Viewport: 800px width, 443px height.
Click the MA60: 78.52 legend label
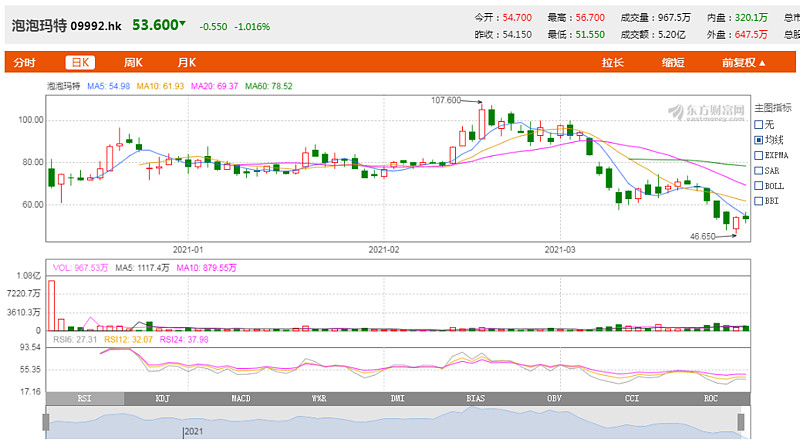point(269,86)
